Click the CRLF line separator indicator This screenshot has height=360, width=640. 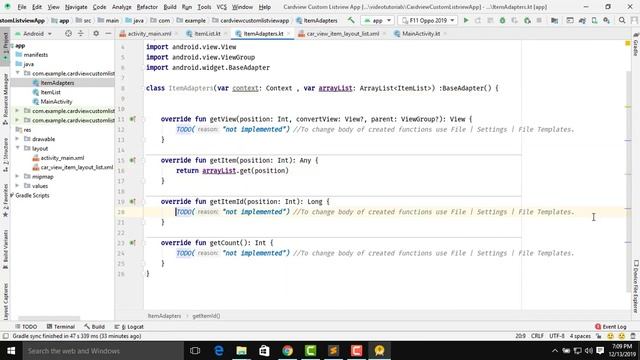(537, 336)
